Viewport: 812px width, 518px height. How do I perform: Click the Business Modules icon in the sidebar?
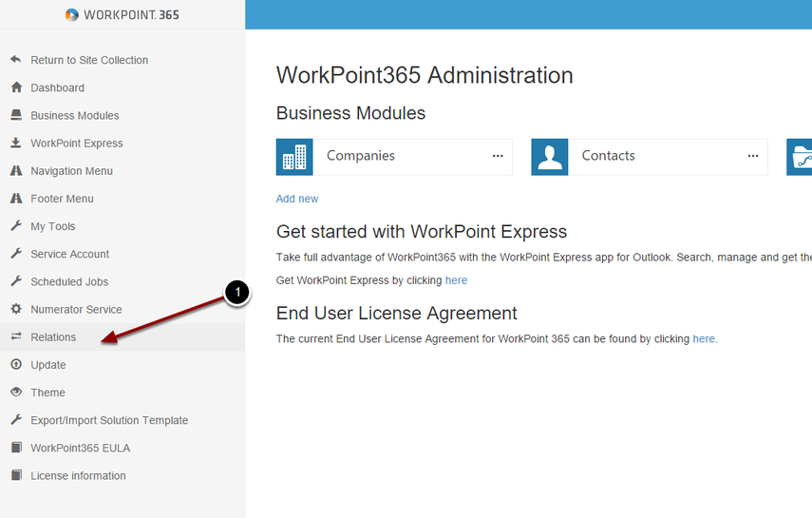click(x=16, y=115)
